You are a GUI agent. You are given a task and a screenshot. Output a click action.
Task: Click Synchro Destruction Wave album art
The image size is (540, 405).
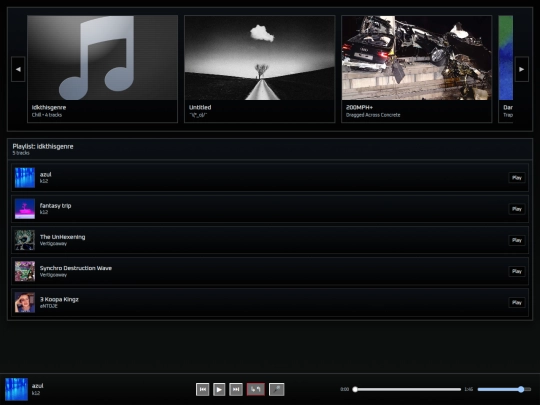tap(25, 271)
